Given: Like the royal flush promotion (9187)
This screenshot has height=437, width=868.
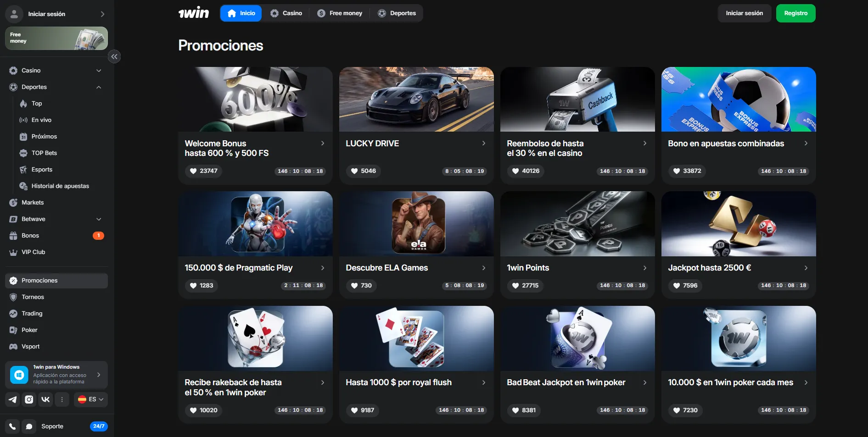Looking at the screenshot, I should (363, 410).
